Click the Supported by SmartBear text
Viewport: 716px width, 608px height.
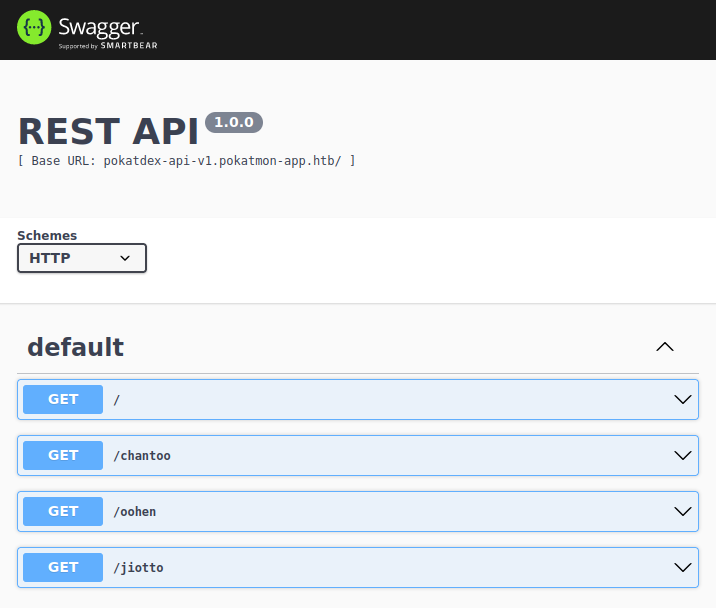[108, 45]
